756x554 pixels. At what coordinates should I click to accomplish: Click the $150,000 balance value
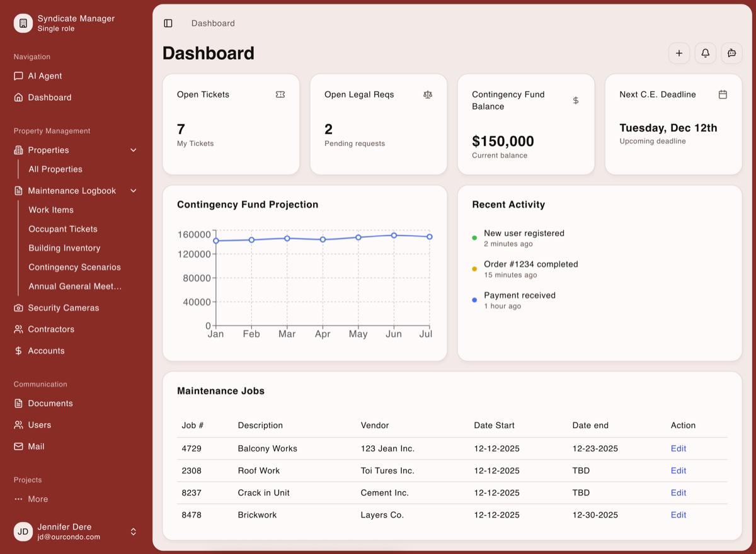pos(503,141)
